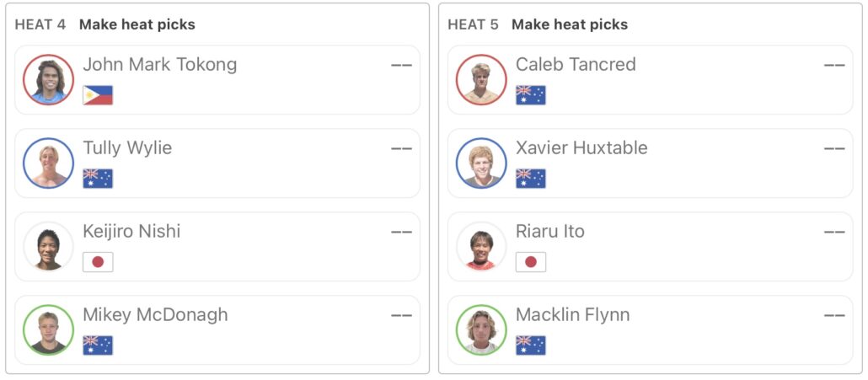Pick Keijiro Nishi by name

click(x=131, y=231)
